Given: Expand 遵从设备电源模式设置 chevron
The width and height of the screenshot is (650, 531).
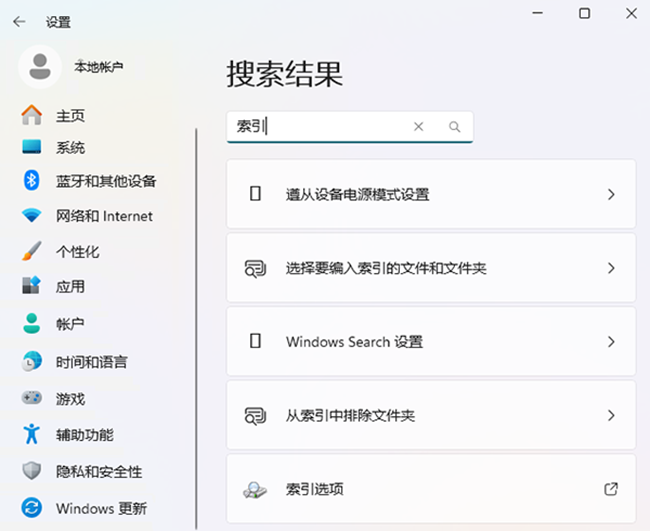Looking at the screenshot, I should point(611,194).
